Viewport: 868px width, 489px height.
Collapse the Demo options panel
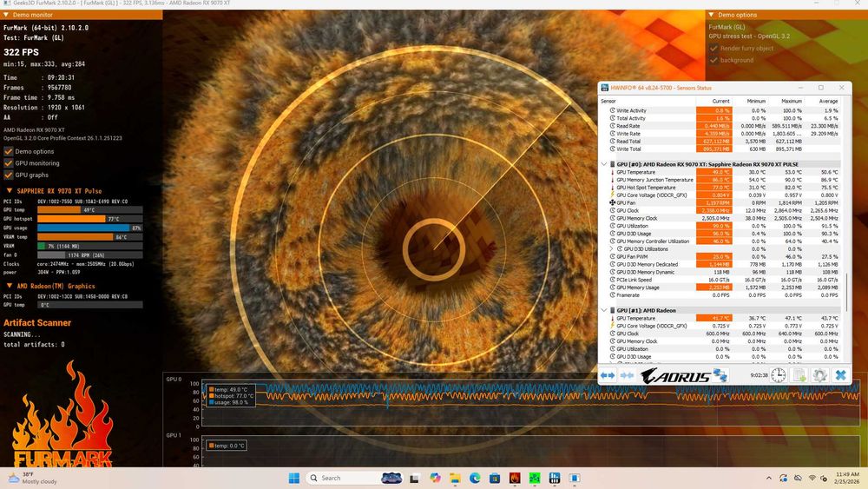712,15
